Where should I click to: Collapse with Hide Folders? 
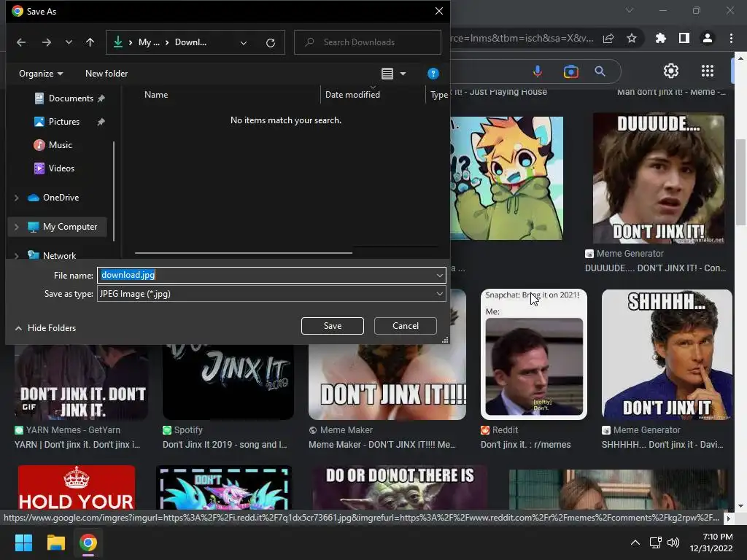coord(46,328)
